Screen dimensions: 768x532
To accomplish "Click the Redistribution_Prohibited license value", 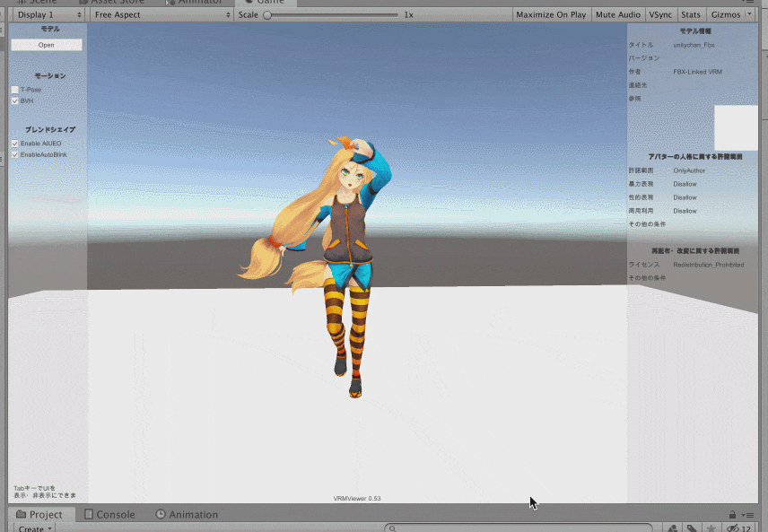I will pos(708,265).
